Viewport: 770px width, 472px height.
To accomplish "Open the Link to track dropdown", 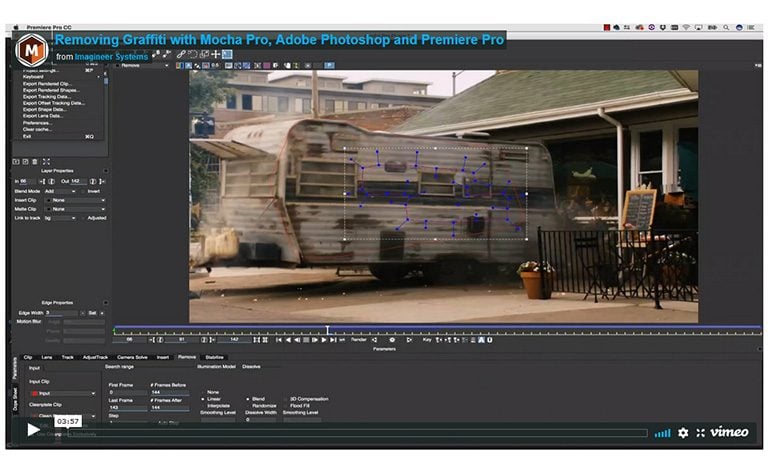I will 60,218.
